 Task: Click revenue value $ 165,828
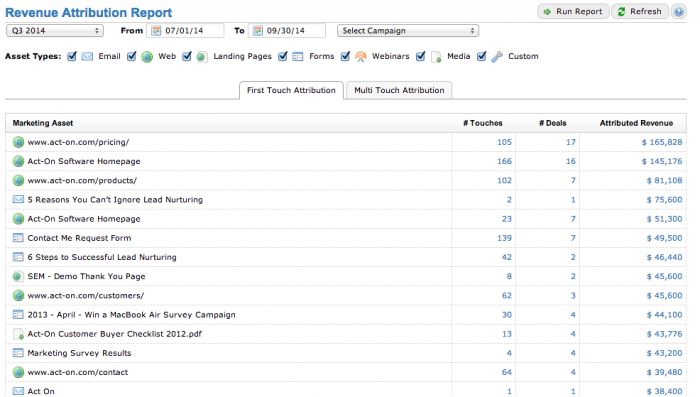662,142
